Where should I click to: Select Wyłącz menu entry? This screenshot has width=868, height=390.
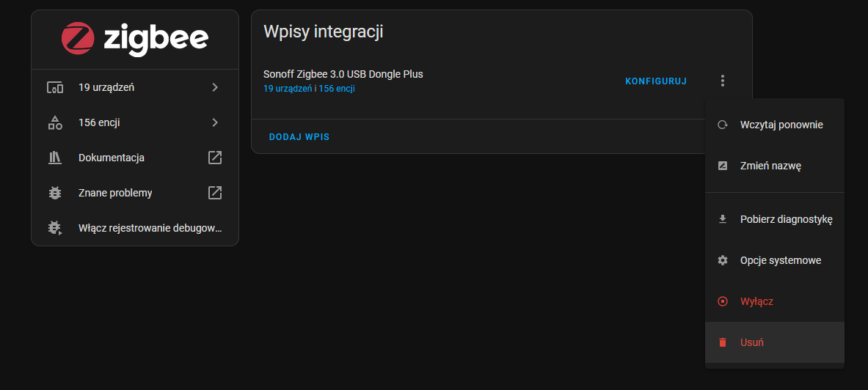774,301
